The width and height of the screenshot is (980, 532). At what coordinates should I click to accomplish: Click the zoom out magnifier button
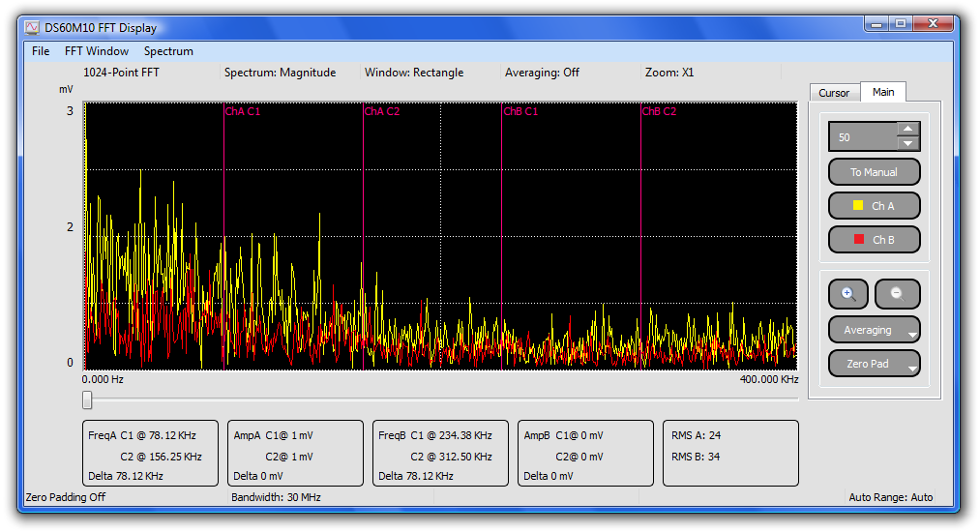coord(897,294)
